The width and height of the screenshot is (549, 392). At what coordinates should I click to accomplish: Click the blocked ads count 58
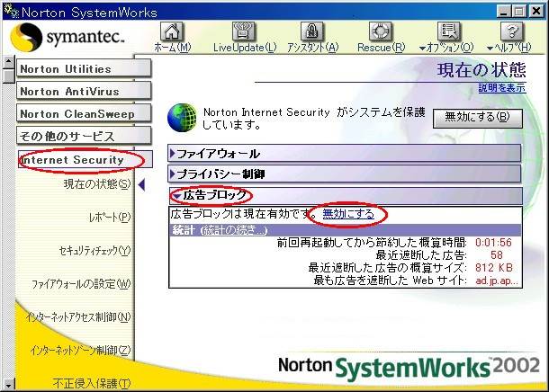pos(497,255)
